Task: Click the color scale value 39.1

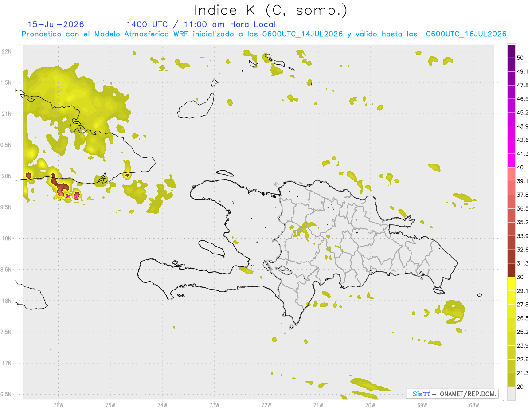Action: [523, 181]
